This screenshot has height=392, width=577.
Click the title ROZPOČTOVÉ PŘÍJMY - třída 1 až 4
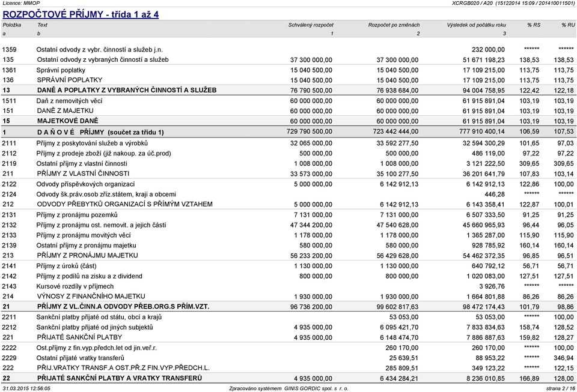pos(81,14)
